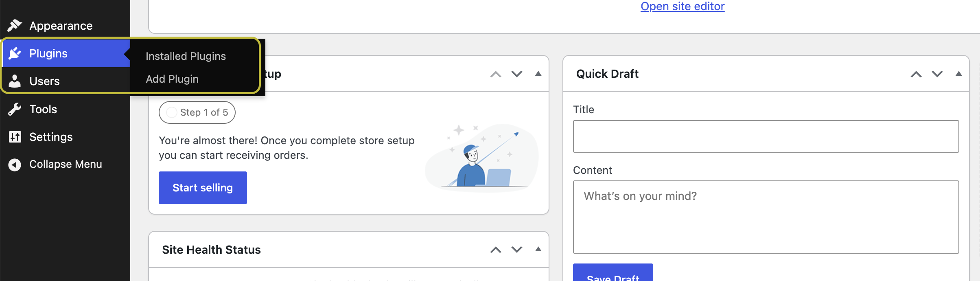Viewport: 980px width, 281px height.
Task: Click the Save Draft button
Action: pyautogui.click(x=613, y=272)
